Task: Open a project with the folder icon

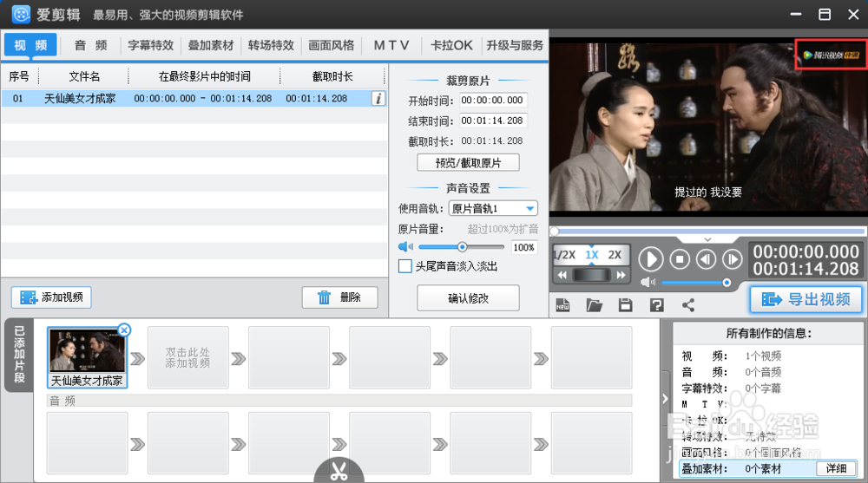Action: click(x=594, y=305)
